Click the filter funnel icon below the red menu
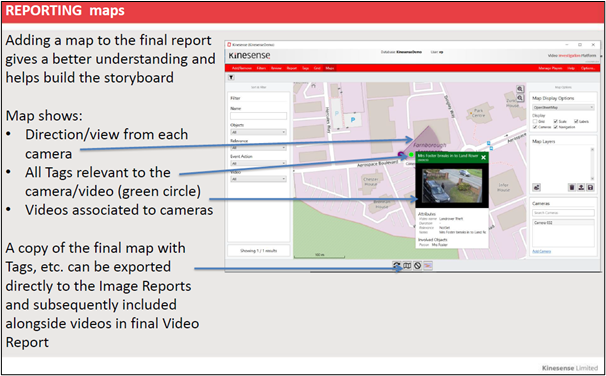This screenshot has height=376, width=606. click(231, 78)
